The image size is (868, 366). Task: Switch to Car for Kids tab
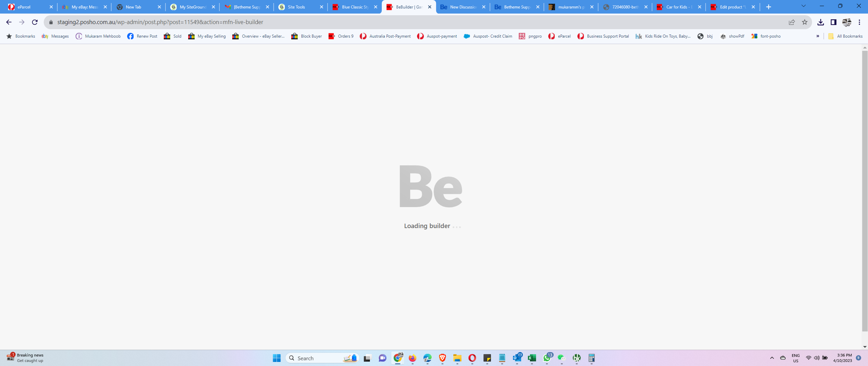[x=678, y=7]
